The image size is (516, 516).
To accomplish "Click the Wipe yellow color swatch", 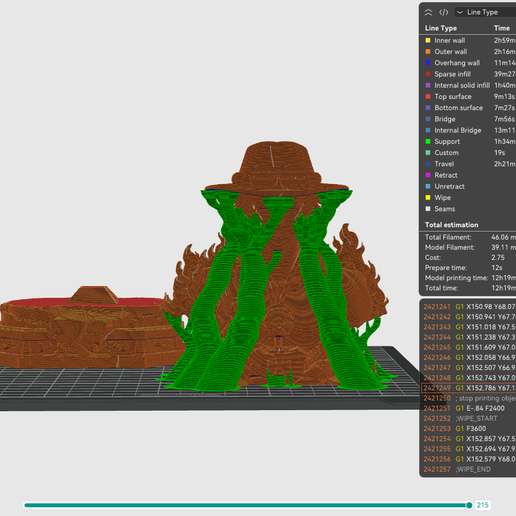I will pos(428,198).
